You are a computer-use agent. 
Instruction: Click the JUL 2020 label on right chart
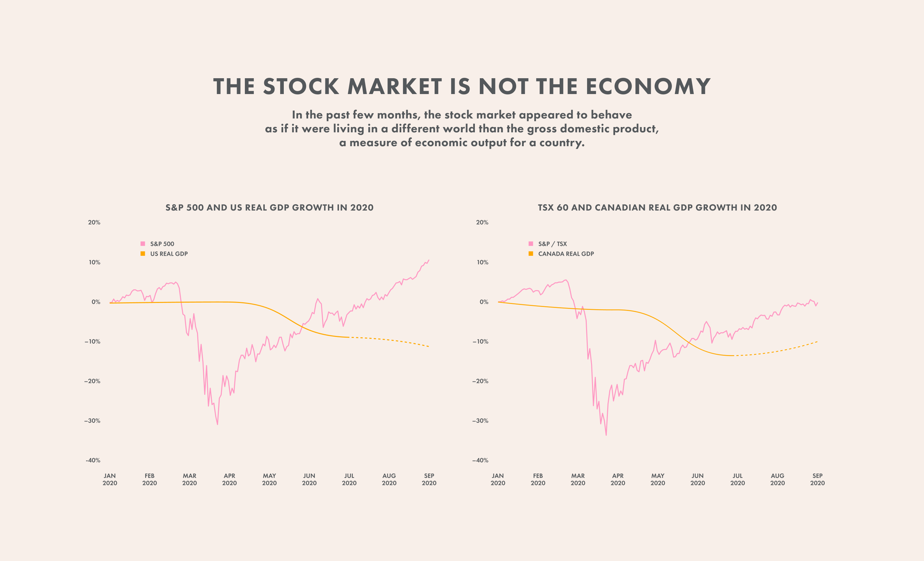tap(738, 479)
